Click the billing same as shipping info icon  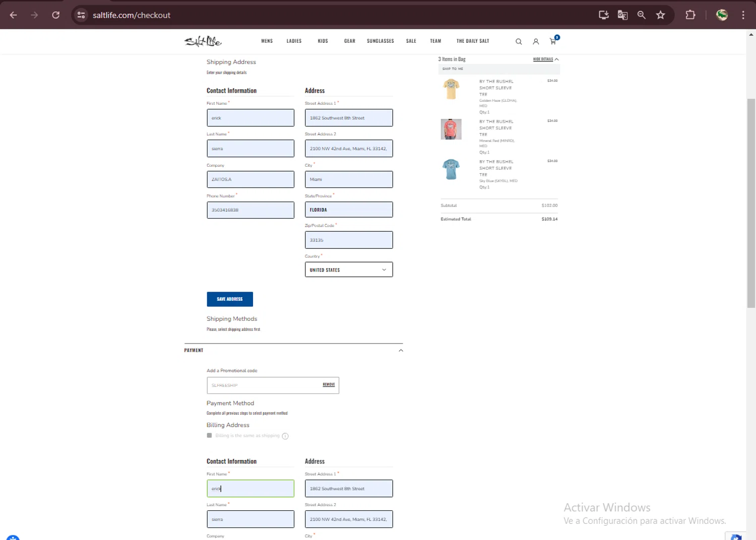[285, 436]
